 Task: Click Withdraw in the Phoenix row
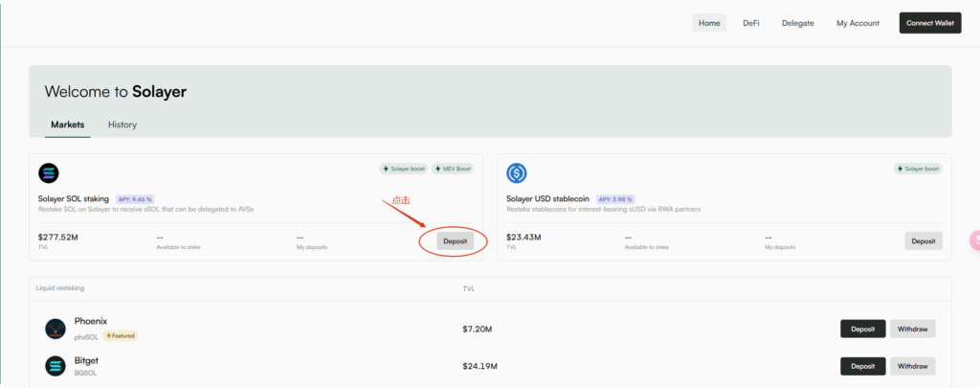912,329
